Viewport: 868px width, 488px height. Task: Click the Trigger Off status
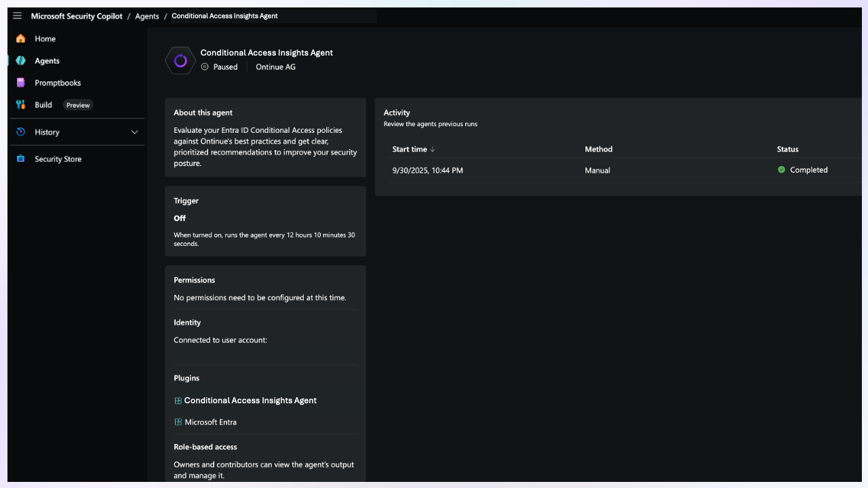point(180,218)
